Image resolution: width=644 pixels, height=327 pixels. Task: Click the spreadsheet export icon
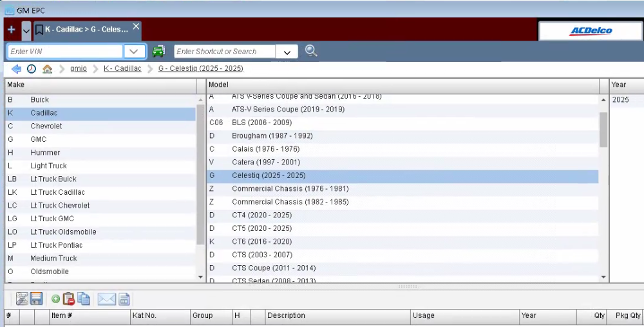click(x=124, y=299)
